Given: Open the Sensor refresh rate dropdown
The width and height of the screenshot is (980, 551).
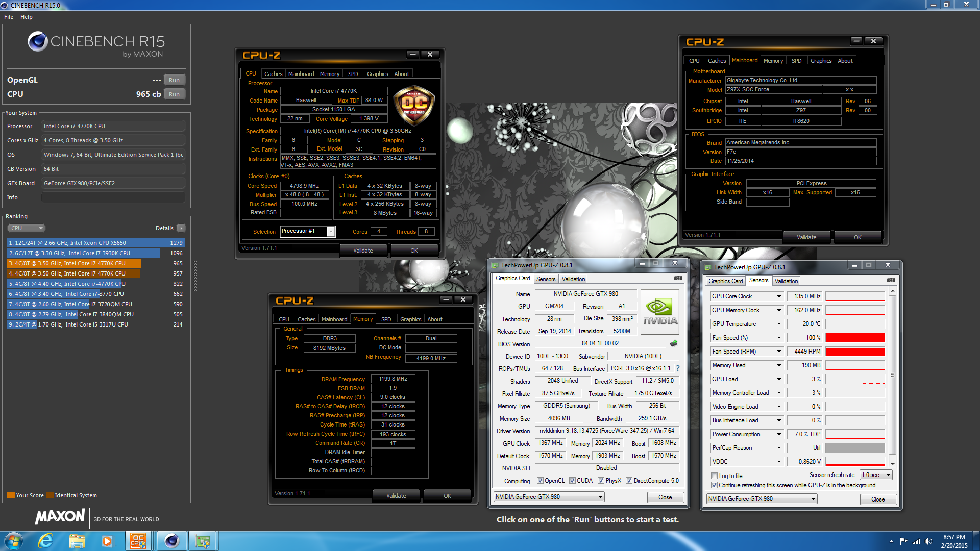Looking at the screenshot, I should coord(876,475).
